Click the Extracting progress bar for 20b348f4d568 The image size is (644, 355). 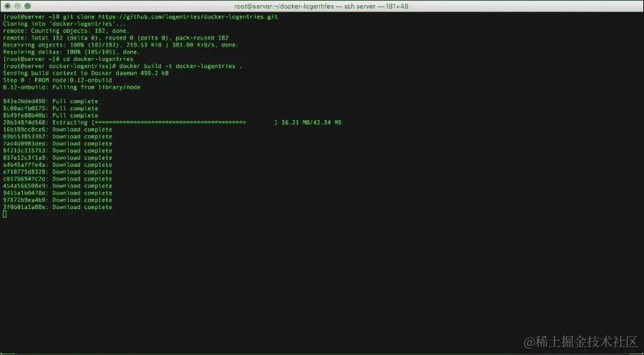(x=185, y=122)
